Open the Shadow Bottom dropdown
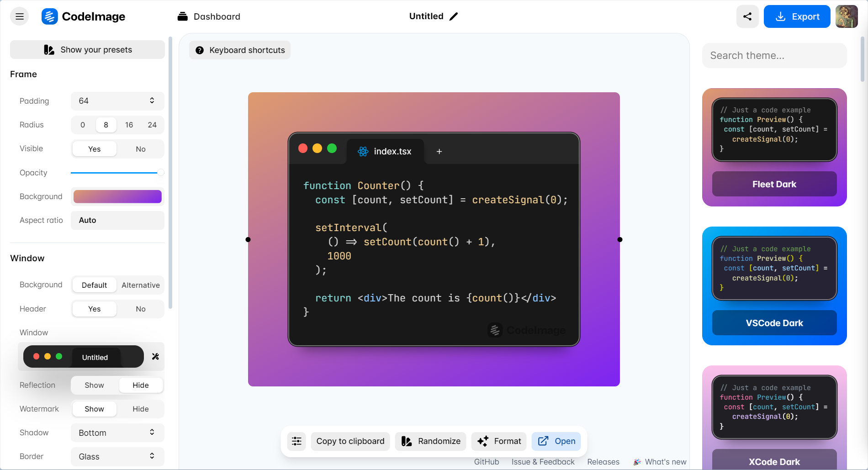The image size is (868, 470). point(117,433)
